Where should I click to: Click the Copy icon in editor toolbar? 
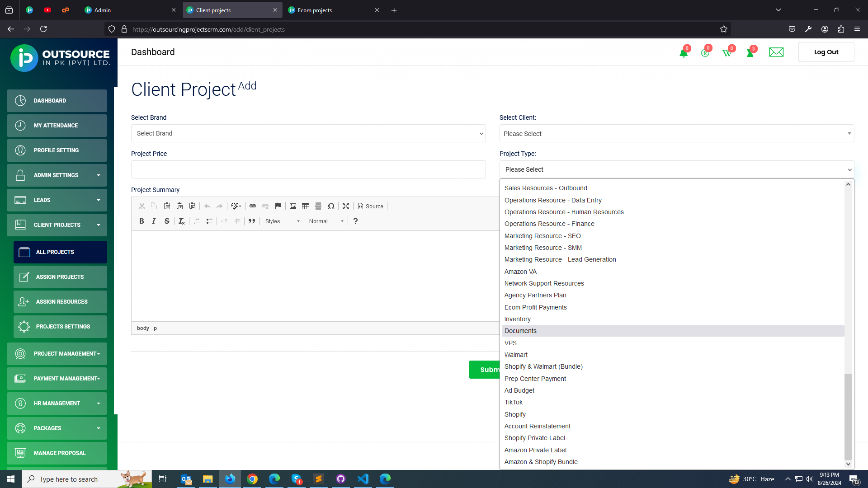[154, 206]
